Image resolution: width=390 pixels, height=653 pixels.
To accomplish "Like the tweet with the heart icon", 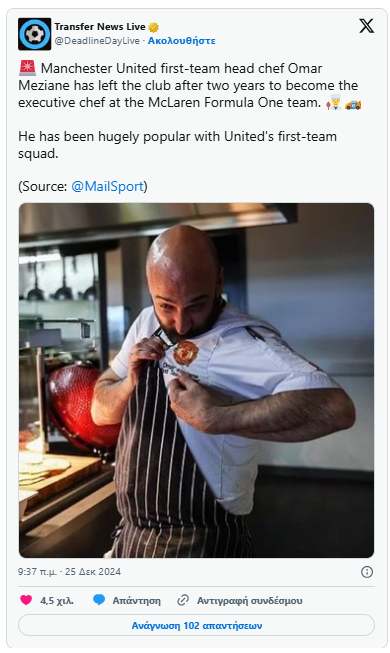I will [26, 600].
